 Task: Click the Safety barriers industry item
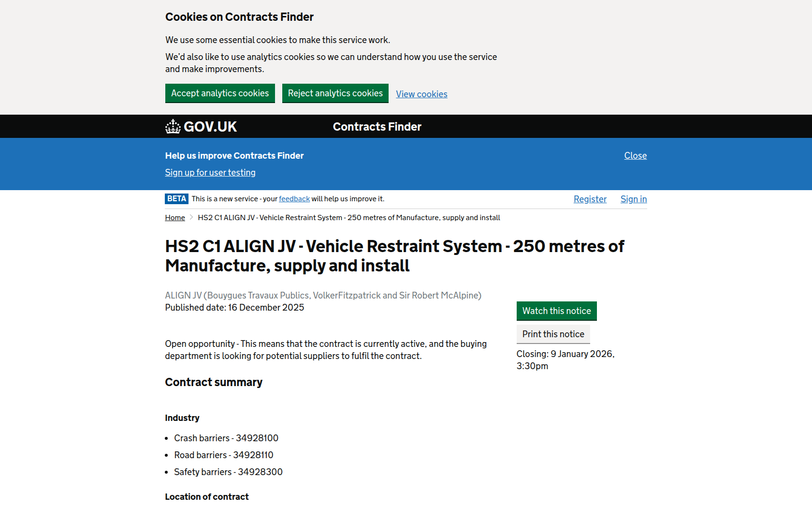(228, 472)
